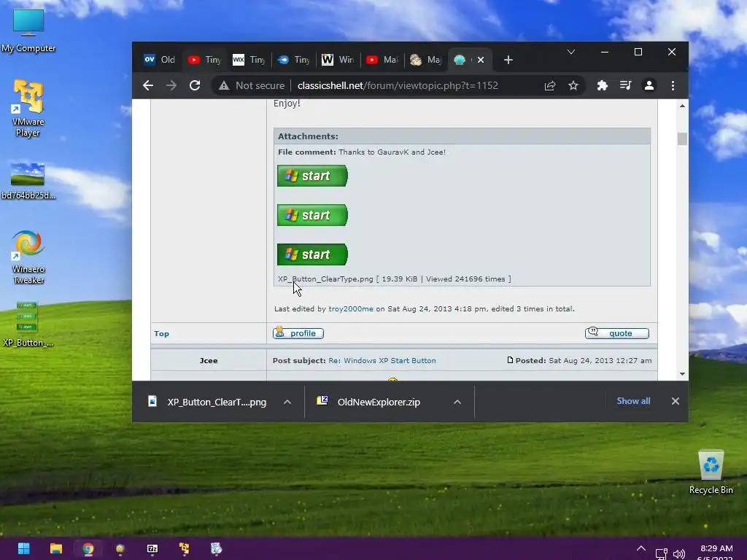Click the Chrome taskbar icon

pyautogui.click(x=88, y=548)
